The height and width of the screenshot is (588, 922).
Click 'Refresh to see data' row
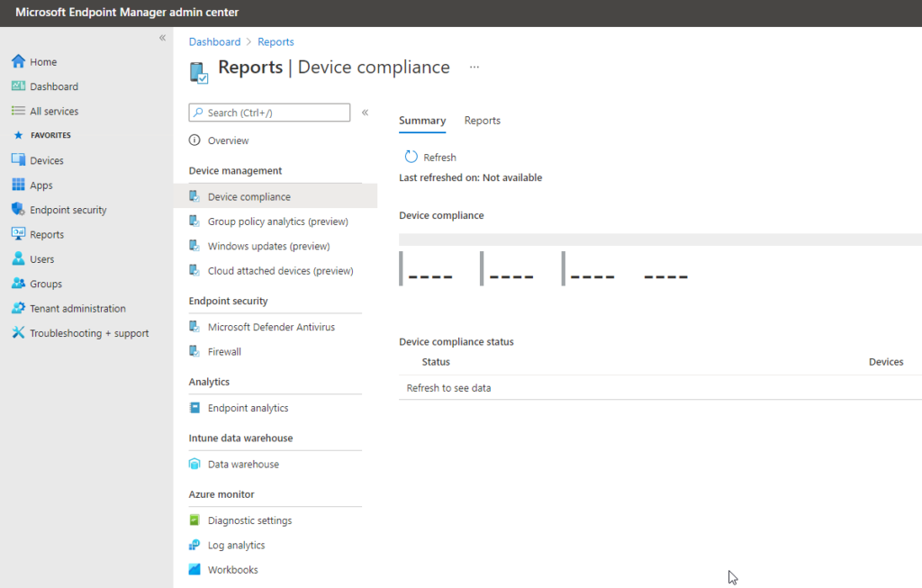[660, 387]
